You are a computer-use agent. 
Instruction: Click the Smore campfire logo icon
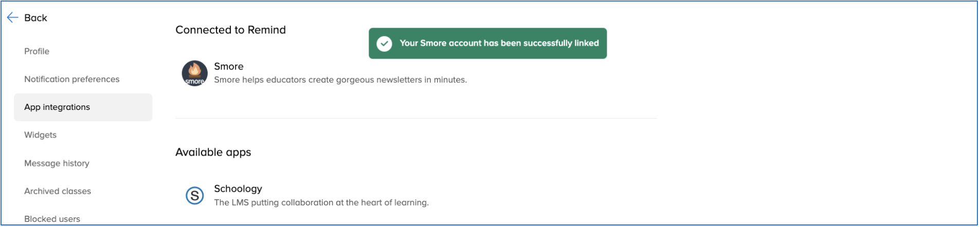point(194,73)
